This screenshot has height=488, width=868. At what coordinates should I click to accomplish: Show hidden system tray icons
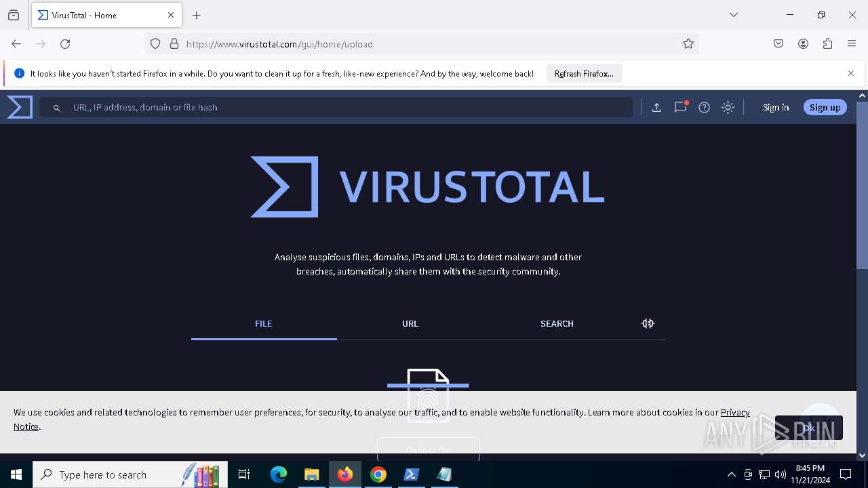pyautogui.click(x=731, y=474)
